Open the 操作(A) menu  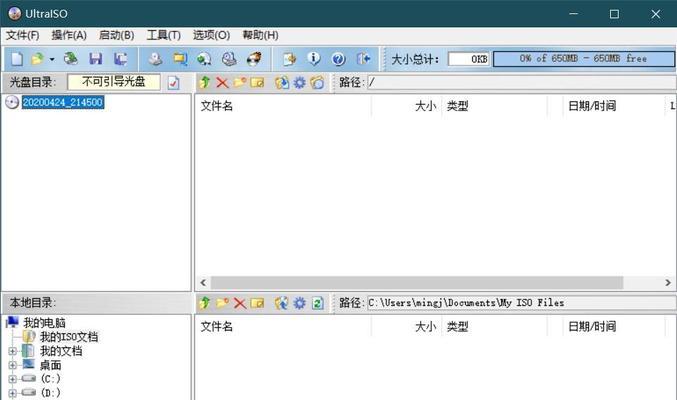click(x=69, y=35)
